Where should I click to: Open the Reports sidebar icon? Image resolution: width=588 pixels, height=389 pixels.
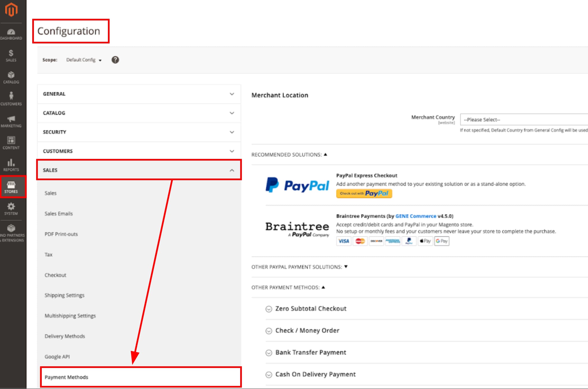click(11, 164)
